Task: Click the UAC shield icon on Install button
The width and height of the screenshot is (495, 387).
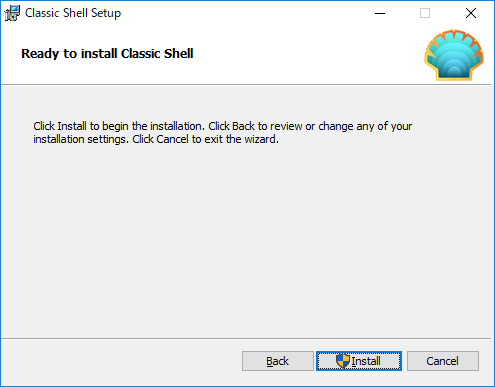Action: point(343,361)
